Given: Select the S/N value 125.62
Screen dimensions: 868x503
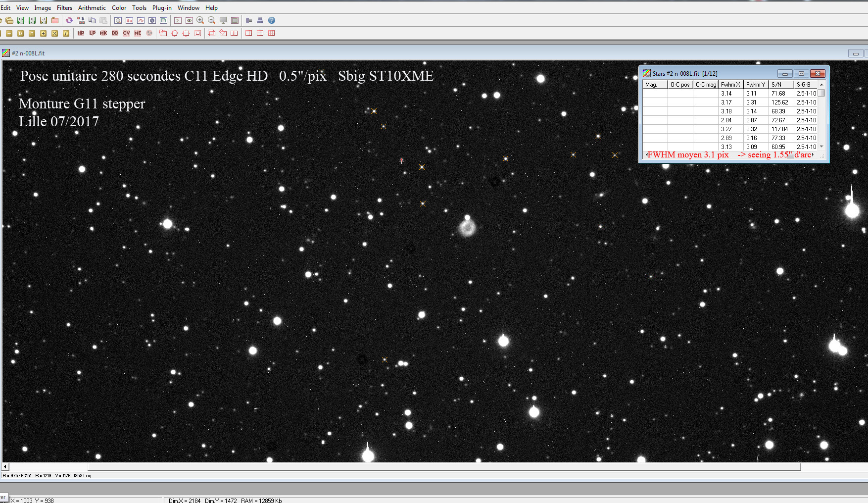Looking at the screenshot, I should (779, 102).
